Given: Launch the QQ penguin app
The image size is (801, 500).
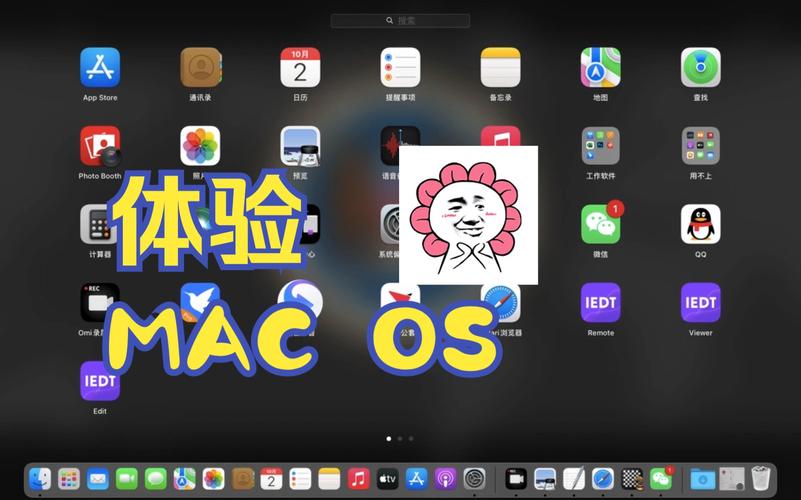Looking at the screenshot, I should [701, 224].
